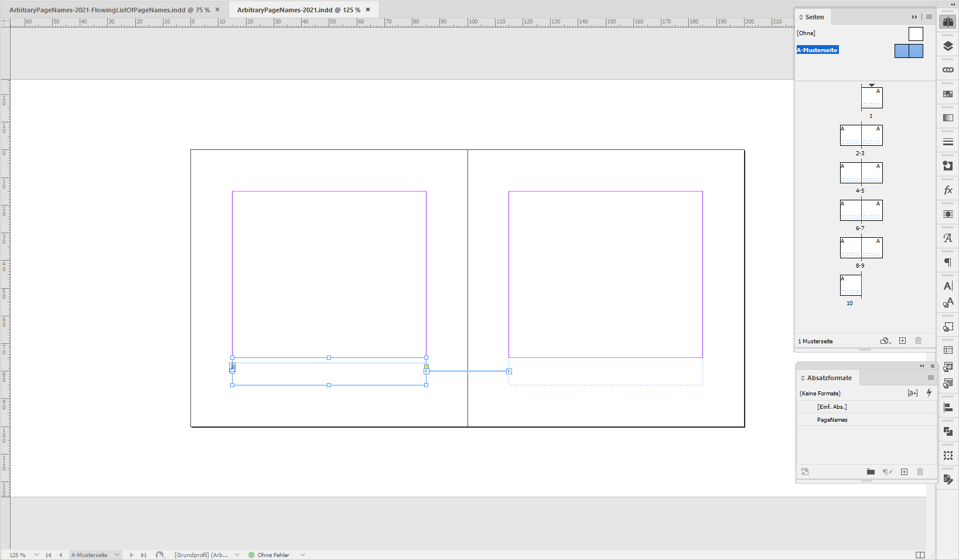Viewport: 959px width, 560px height.
Task: Open page selector dropdown A-Musterseite
Action: tap(117, 555)
